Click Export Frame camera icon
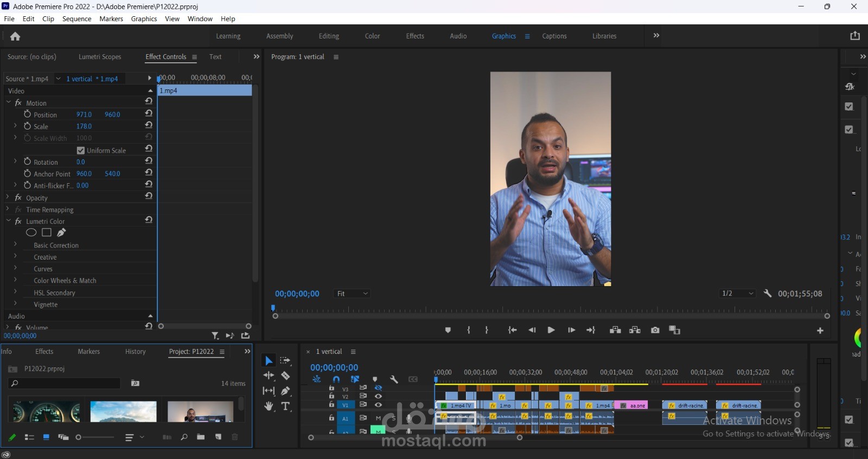The image size is (868, 459). 655,330
